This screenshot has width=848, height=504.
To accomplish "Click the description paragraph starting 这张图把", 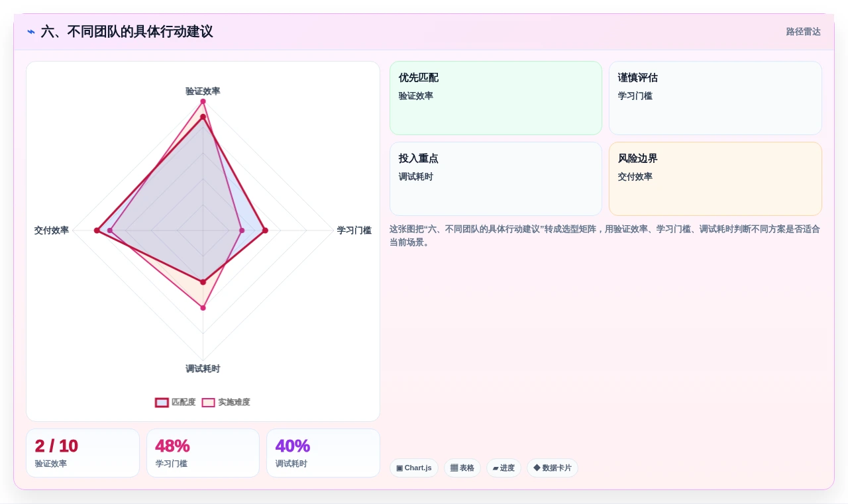I will pos(605,236).
